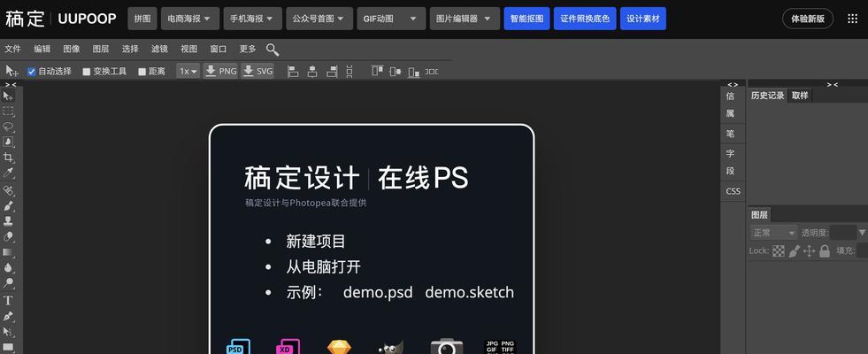The width and height of the screenshot is (868, 354).
Task: Click the 设计素材 button
Action: 643,19
